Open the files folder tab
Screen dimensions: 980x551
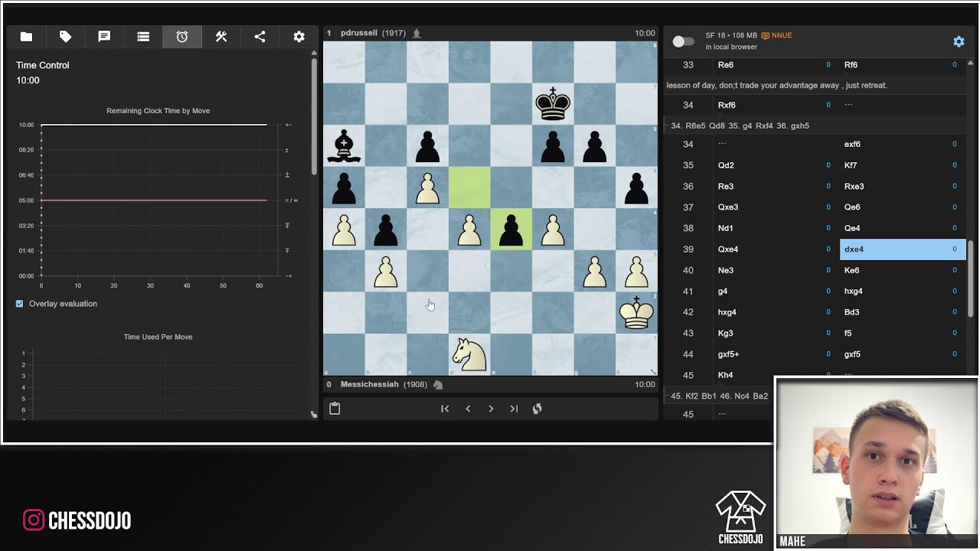click(26, 37)
